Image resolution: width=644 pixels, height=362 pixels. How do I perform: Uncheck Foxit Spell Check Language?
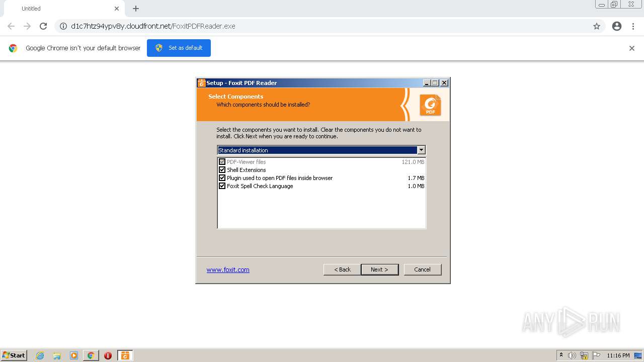click(x=222, y=186)
